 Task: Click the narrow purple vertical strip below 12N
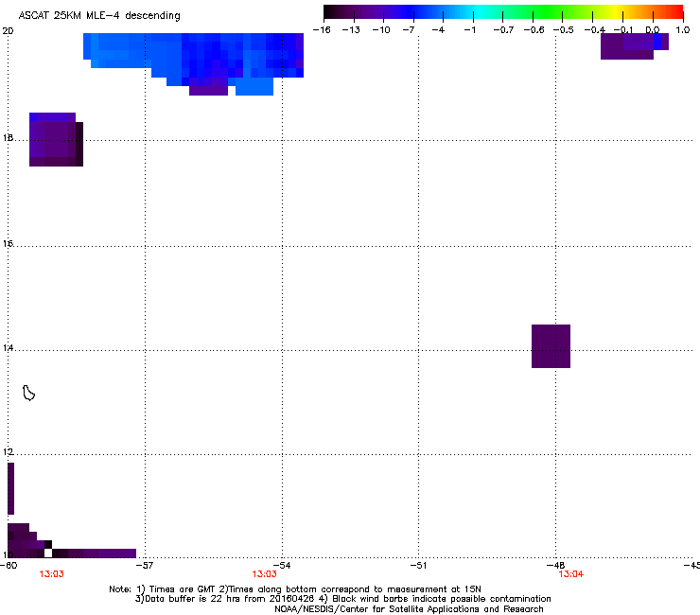10,488
